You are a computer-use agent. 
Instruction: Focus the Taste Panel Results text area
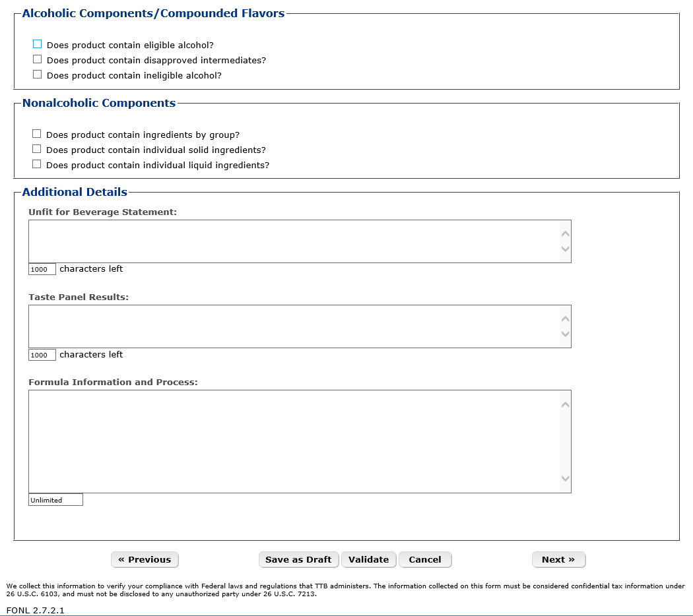point(293,326)
